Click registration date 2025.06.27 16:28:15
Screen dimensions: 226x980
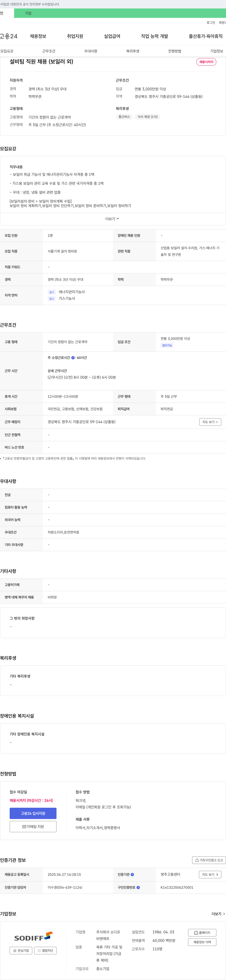[x=64, y=875]
